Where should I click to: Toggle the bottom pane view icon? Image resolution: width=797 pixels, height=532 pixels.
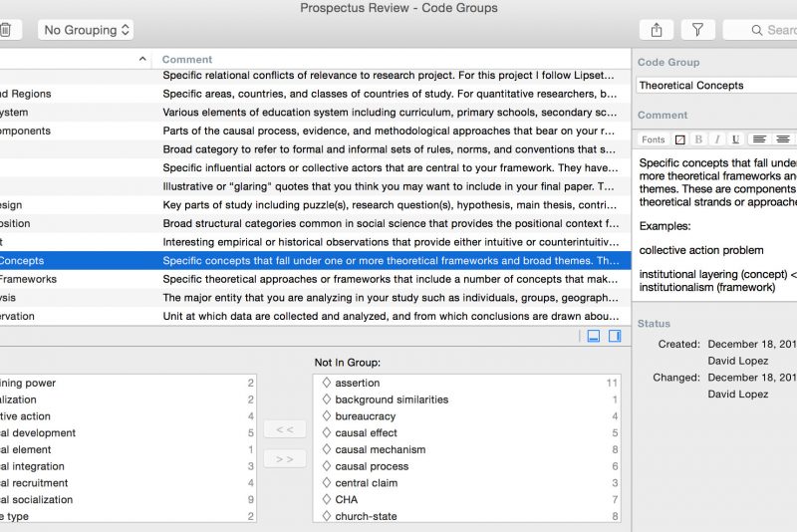[x=593, y=336]
